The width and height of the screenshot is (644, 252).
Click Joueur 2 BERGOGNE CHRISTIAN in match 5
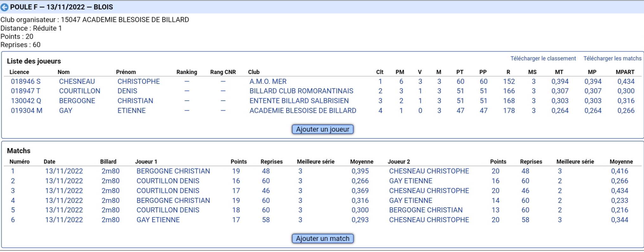[426, 210]
